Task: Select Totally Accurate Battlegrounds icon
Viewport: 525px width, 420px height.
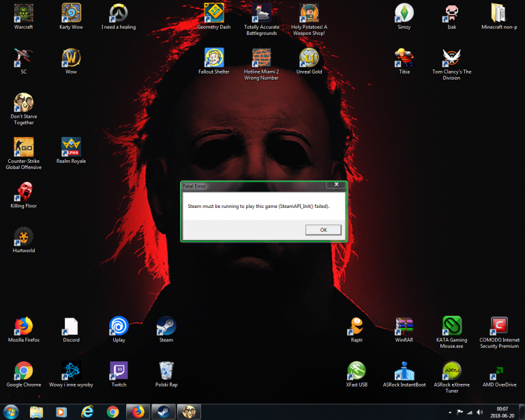Action: point(262,19)
